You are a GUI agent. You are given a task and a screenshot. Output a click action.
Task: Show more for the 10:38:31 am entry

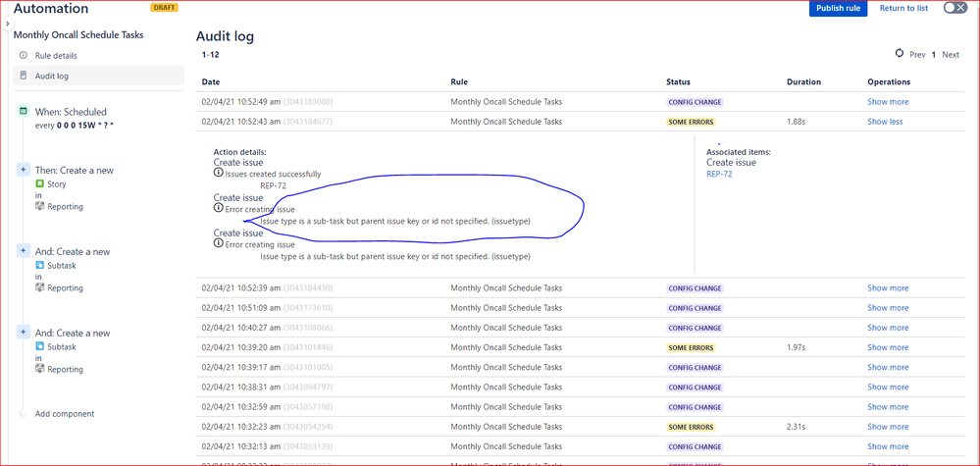(888, 388)
